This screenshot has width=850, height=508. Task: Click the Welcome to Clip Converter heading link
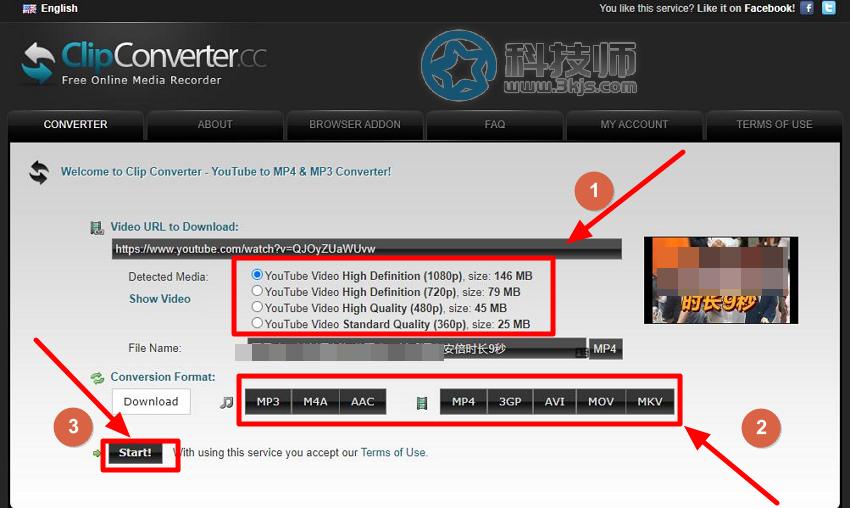pyautogui.click(x=226, y=172)
